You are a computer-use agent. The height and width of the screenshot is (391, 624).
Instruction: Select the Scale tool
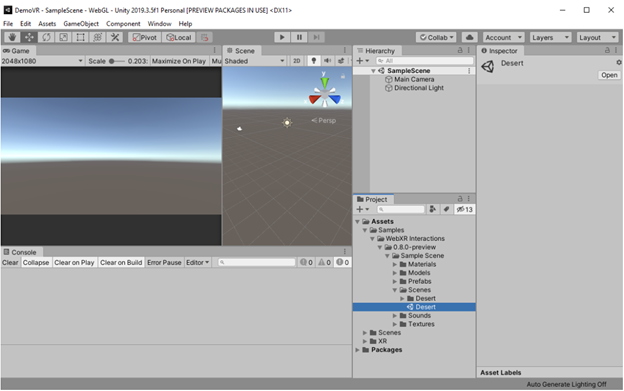(63, 37)
